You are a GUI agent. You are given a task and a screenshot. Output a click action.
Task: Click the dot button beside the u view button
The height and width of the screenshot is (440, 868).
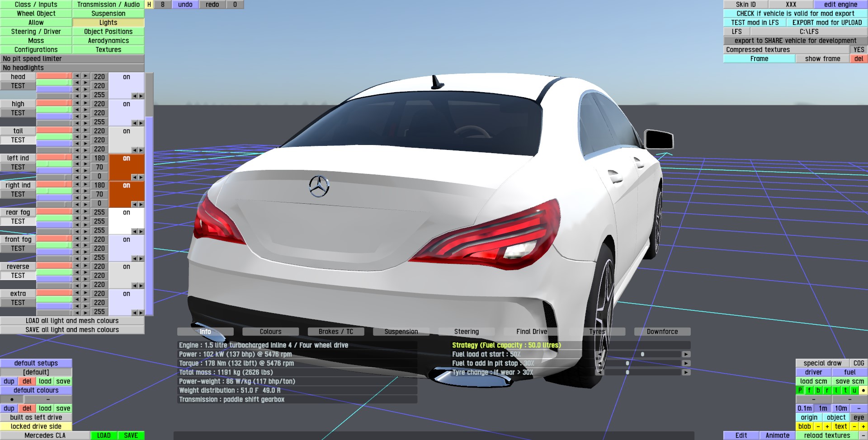[863, 390]
